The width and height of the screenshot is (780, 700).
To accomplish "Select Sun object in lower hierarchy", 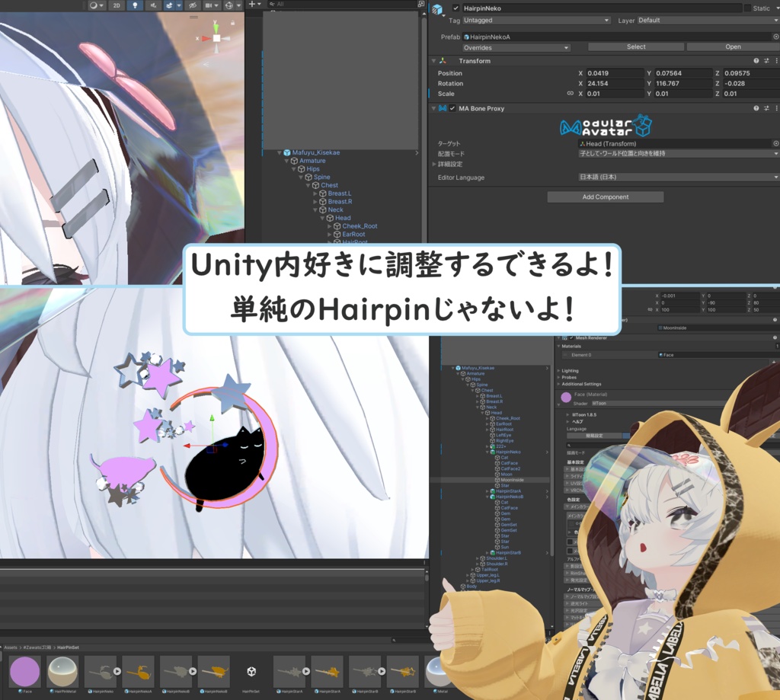I will (504, 547).
